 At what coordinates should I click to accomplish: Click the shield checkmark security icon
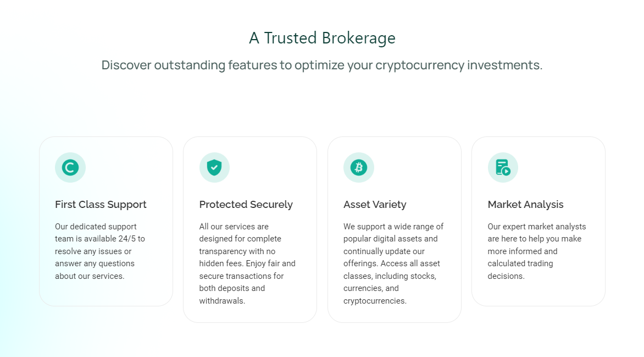[214, 167]
